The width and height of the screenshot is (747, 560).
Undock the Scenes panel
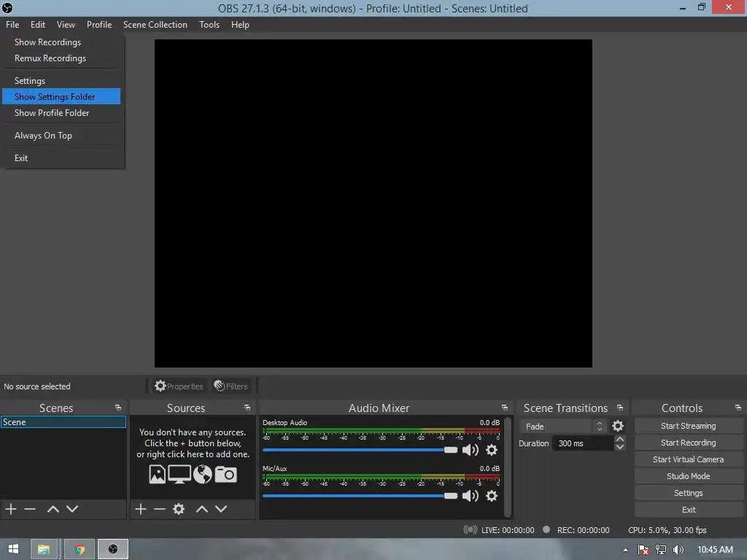118,408
